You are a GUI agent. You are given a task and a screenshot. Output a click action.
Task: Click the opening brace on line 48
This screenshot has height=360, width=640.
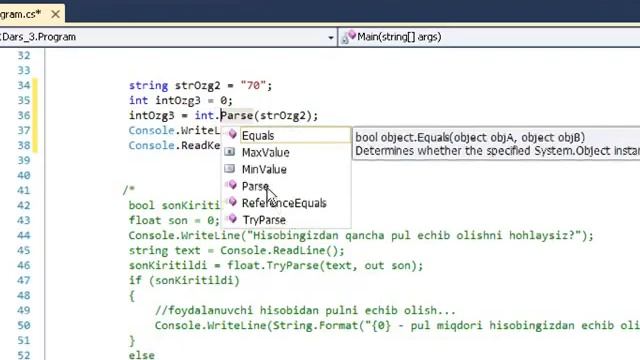(132, 296)
